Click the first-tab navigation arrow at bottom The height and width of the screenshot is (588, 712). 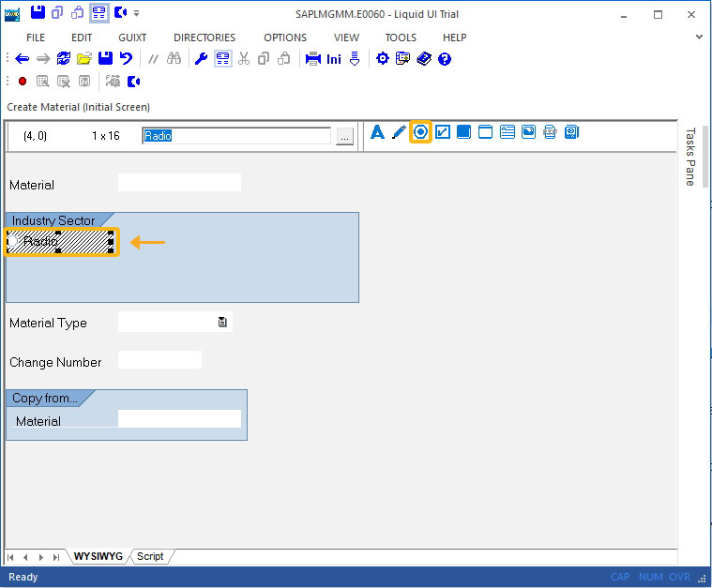(10, 557)
